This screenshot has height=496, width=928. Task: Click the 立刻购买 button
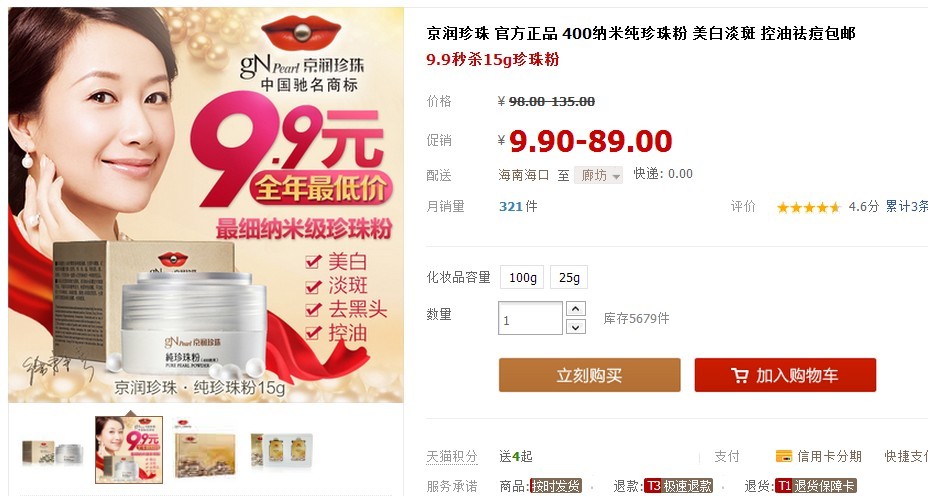click(x=589, y=375)
